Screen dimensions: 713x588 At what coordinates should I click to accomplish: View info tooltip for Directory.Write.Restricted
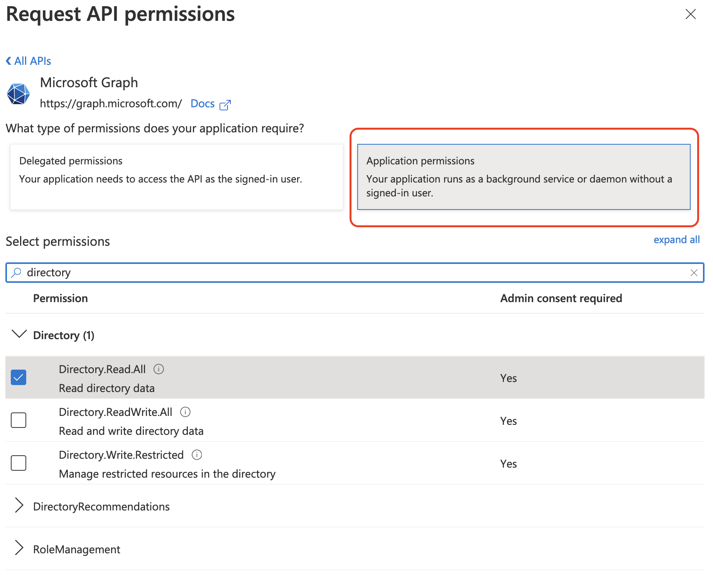tap(197, 455)
